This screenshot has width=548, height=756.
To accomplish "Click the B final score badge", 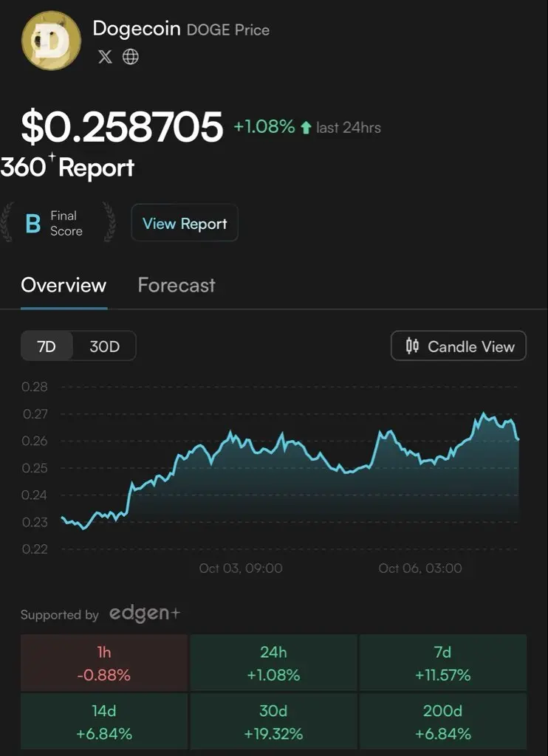I will click(x=32, y=223).
